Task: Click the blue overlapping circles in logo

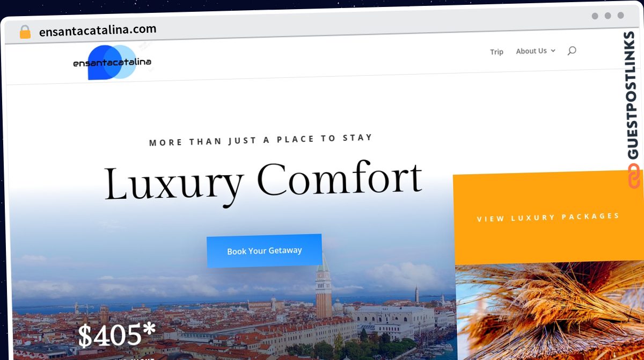Action: click(111, 62)
